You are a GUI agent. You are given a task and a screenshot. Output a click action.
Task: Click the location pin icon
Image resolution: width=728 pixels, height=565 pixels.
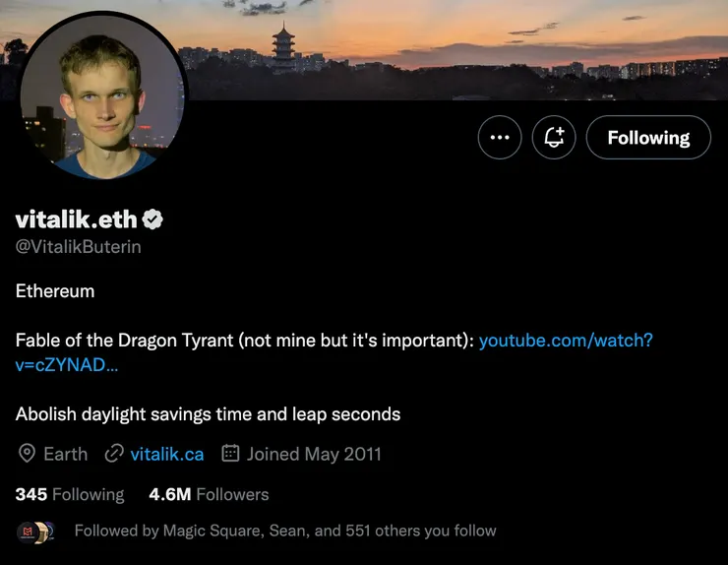27,454
